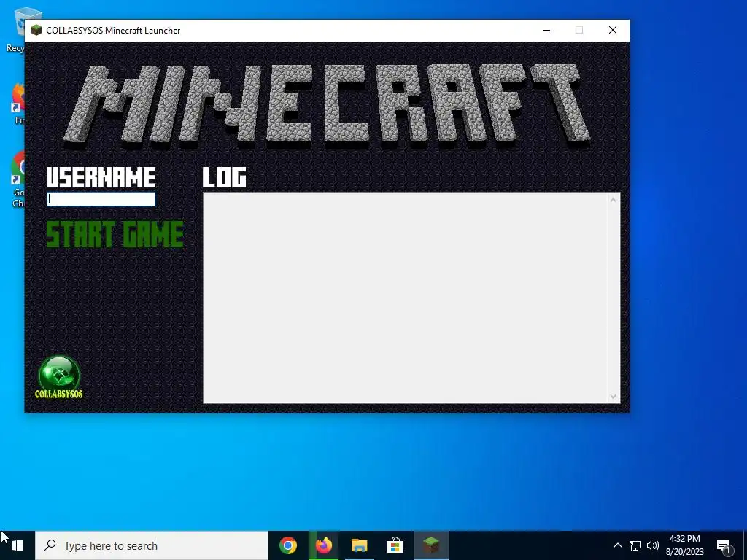Open the notification center icon

coord(724,545)
